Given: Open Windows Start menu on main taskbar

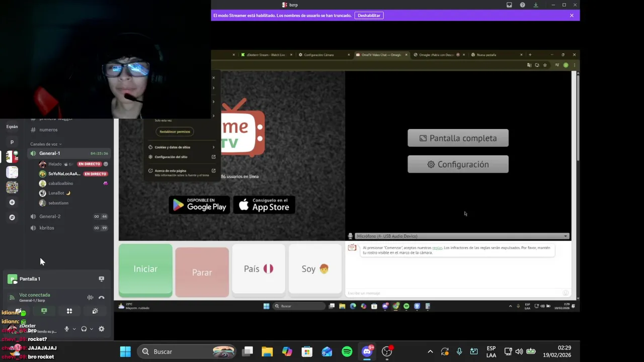Looking at the screenshot, I should [x=125, y=351].
